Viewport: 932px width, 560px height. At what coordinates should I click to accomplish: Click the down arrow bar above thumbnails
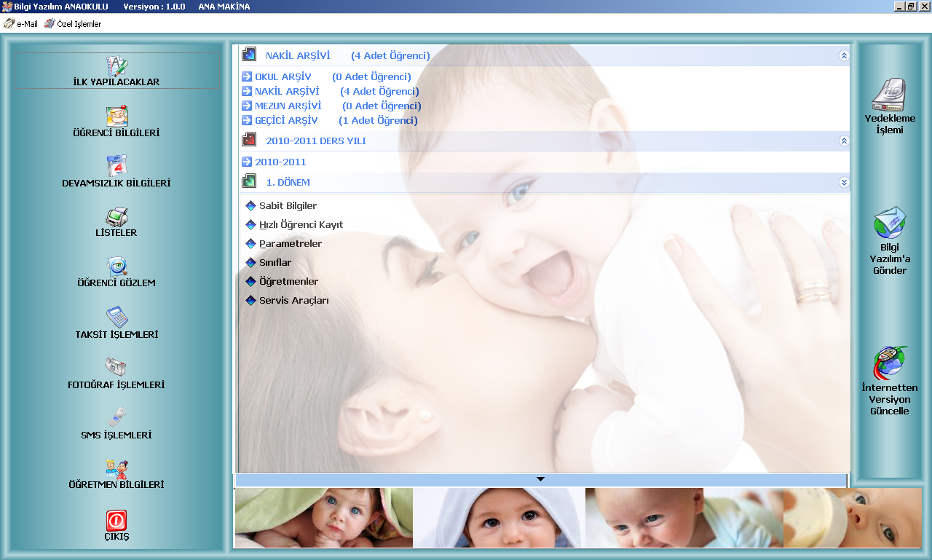pos(540,480)
